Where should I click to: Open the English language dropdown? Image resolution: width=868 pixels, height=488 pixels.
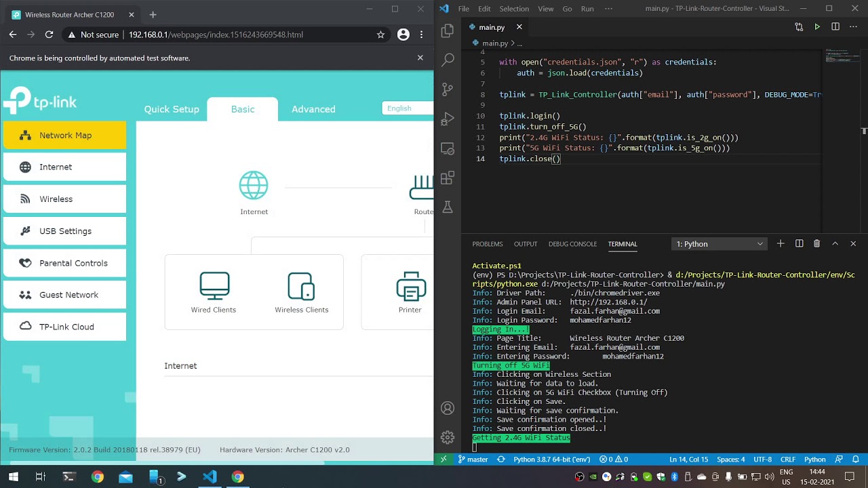tap(408, 108)
